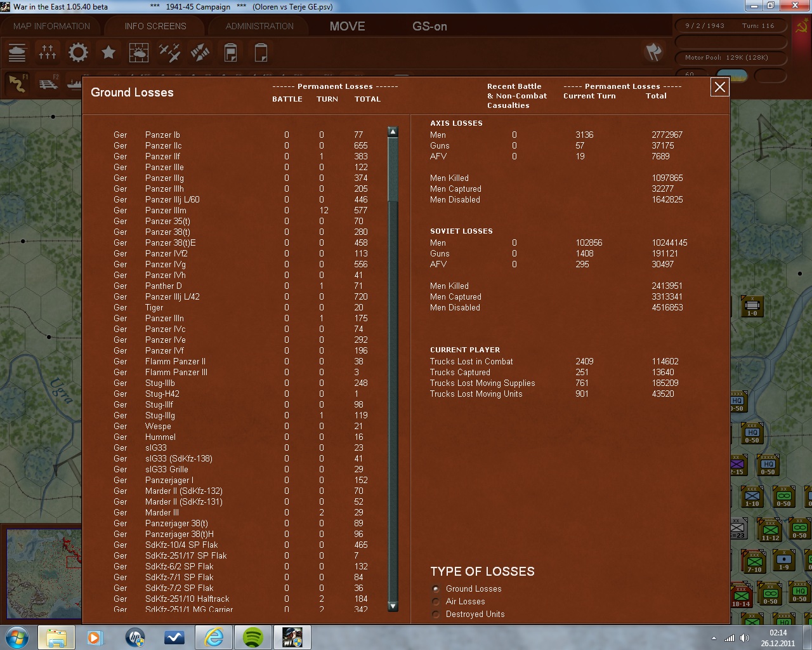Click the scroll up arrow of losses list
Screen dimensions: 812x650
pos(393,132)
